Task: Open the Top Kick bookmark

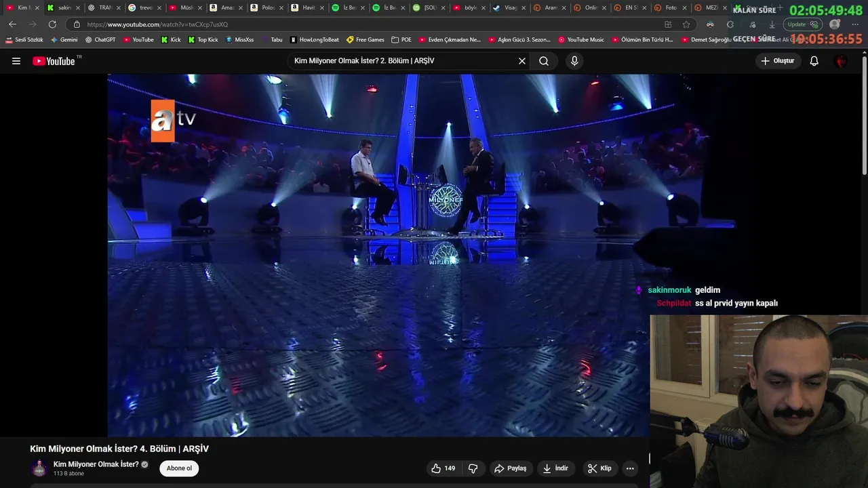Action: click(x=203, y=40)
